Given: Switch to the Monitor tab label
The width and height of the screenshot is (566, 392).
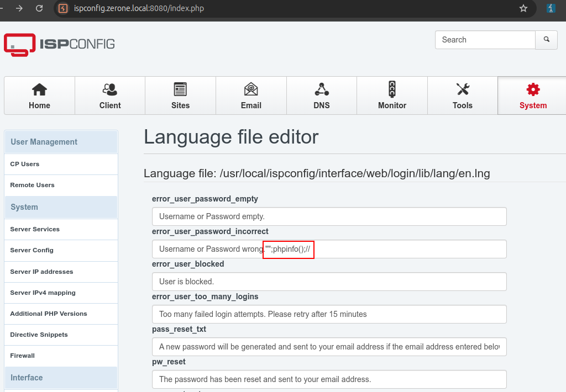Looking at the screenshot, I should 392,105.
